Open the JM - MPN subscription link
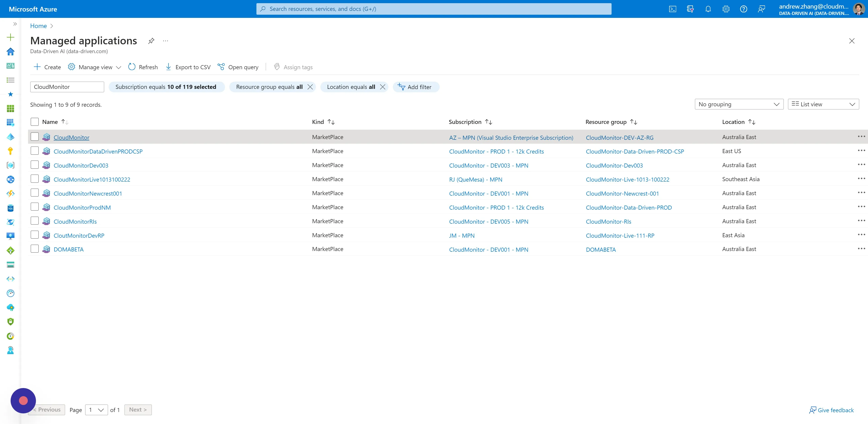Screen dimensions: 868x424 [x=462, y=236]
